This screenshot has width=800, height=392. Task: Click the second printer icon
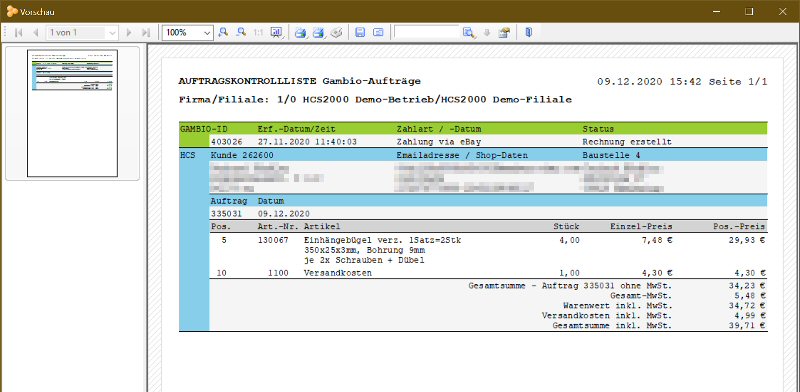(318, 33)
